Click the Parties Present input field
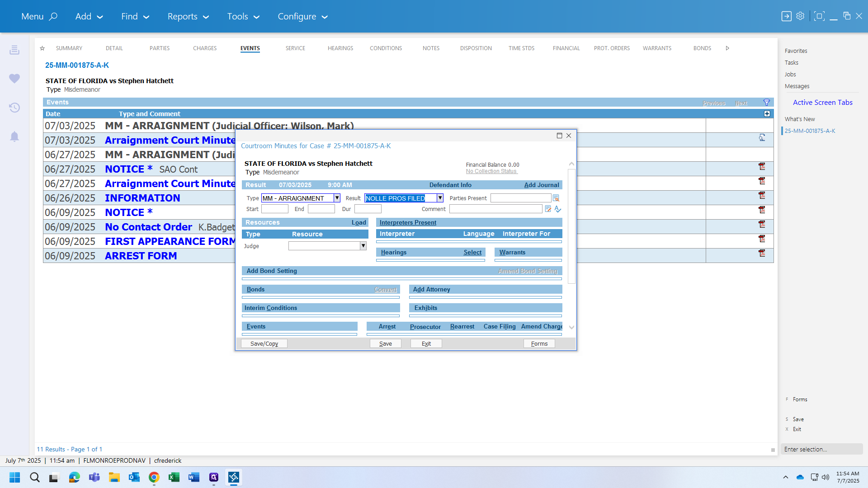The width and height of the screenshot is (868, 488). (521, 198)
